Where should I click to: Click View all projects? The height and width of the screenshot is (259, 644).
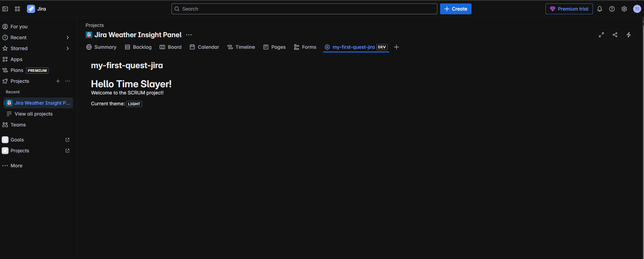(39, 114)
